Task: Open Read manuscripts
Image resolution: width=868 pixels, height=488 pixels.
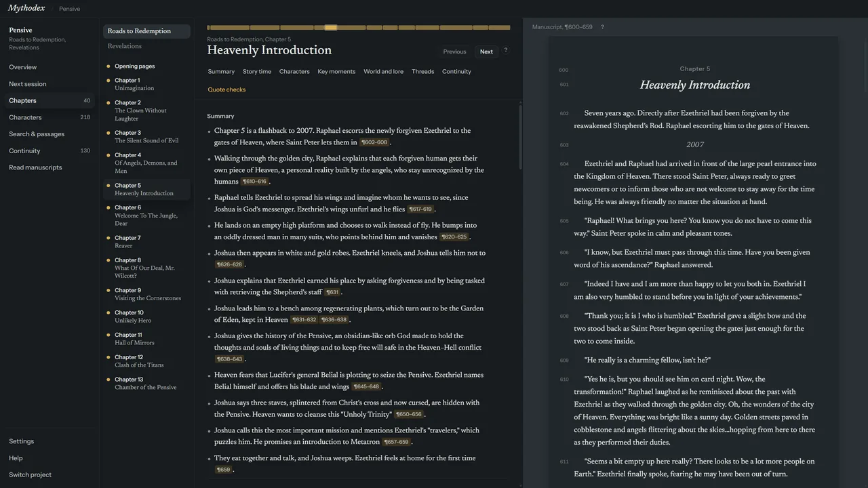Action: [x=50, y=167]
